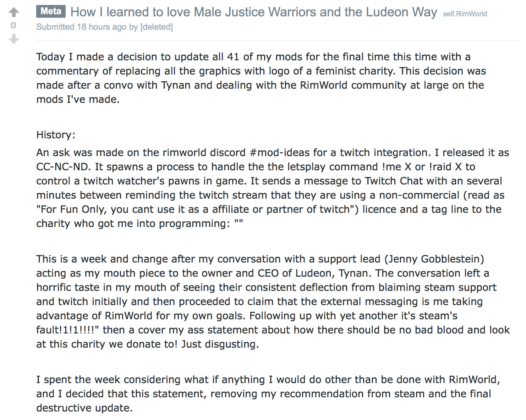The height and width of the screenshot is (420, 526).
Task: Click the paragraph beginning "An ask was made"
Action: point(273,188)
